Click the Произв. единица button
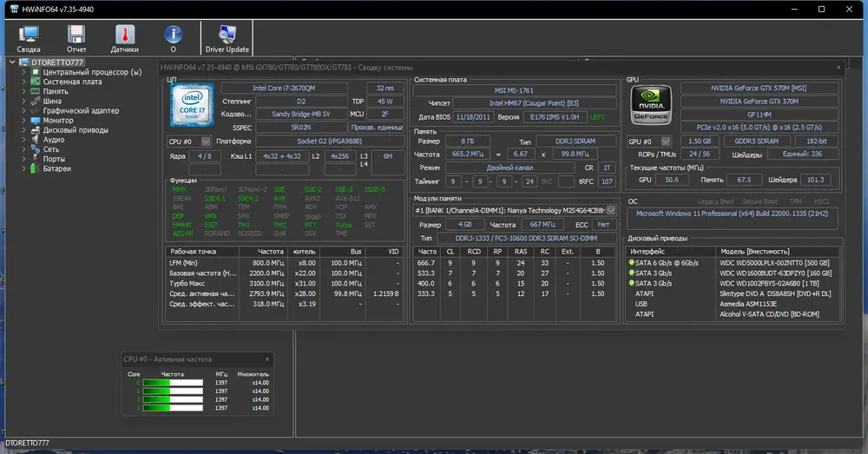The image size is (868, 454). 377,128
